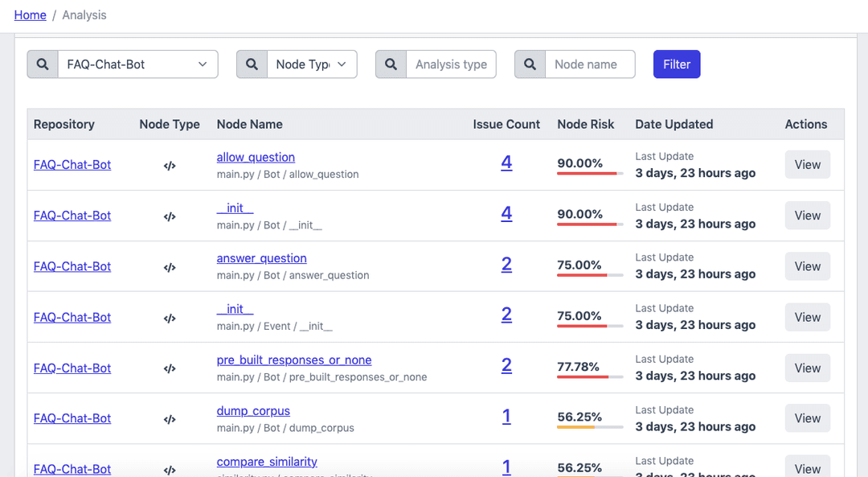Click the code icon in pre_built_responses_or_none row
Viewport: 868px width, 477px height.
tap(170, 368)
